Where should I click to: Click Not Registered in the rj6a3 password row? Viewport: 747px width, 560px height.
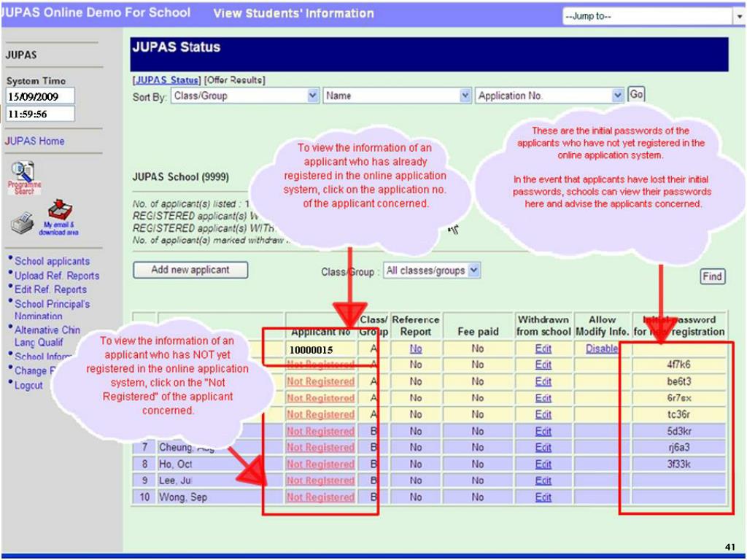click(321, 448)
